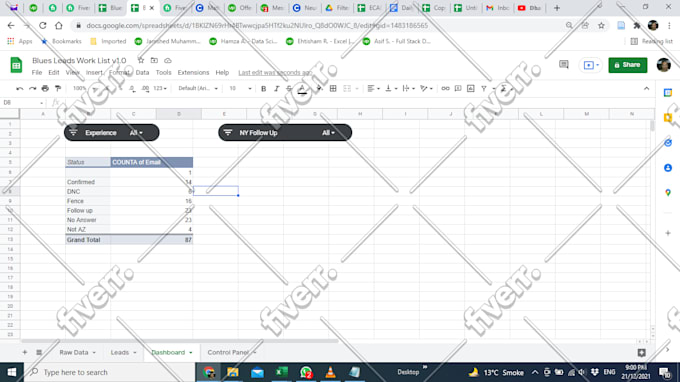Open the font size dropdown
This screenshot has width=680, height=382.
(240, 88)
